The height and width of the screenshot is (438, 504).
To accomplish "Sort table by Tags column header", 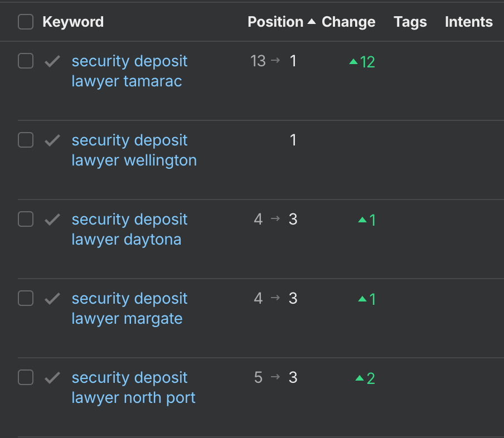I will (410, 22).
